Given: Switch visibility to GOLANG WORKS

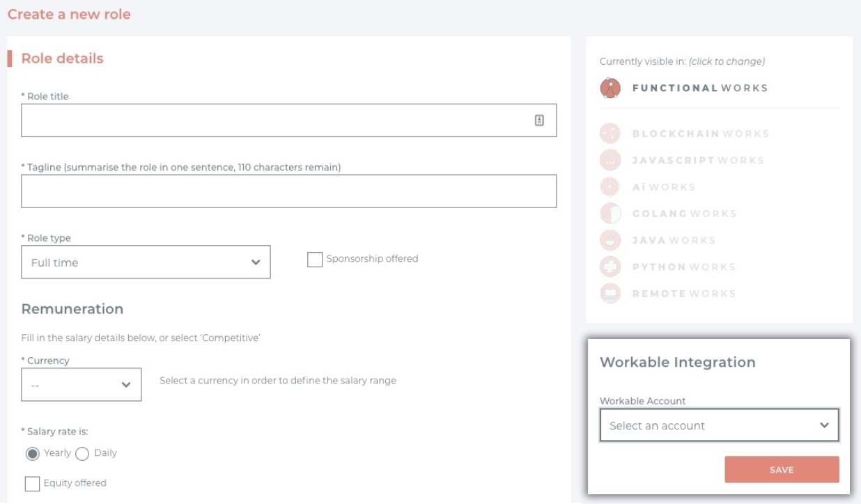Looking at the screenshot, I should (x=684, y=214).
